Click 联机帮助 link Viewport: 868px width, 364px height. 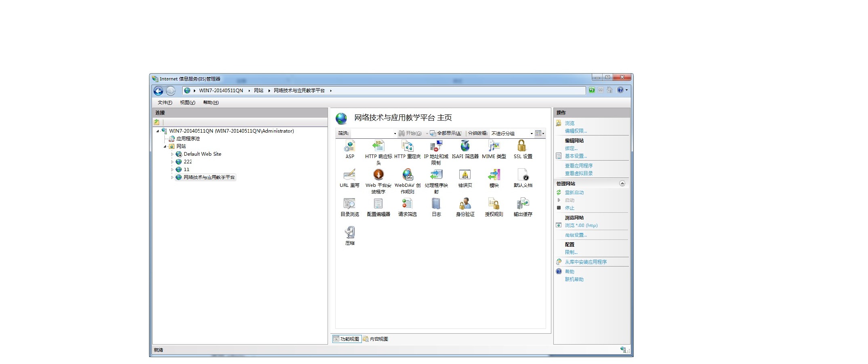tap(574, 279)
